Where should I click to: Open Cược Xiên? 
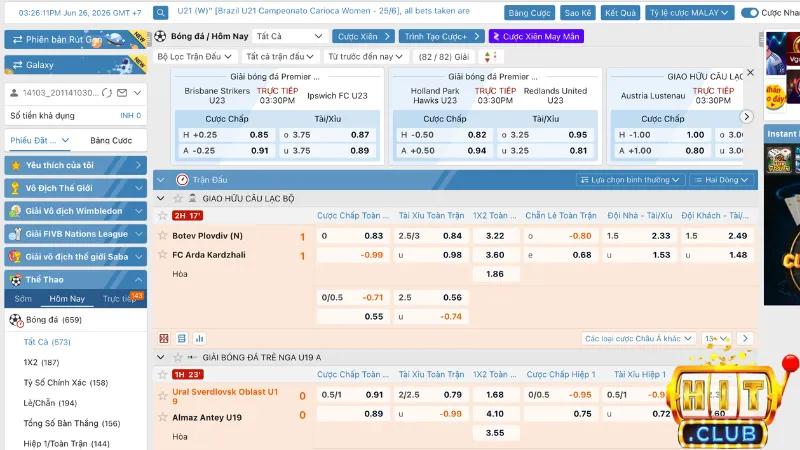(363, 36)
